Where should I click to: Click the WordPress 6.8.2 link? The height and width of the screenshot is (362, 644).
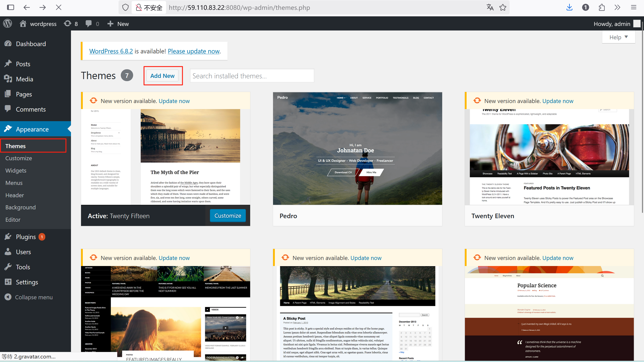[x=111, y=51]
